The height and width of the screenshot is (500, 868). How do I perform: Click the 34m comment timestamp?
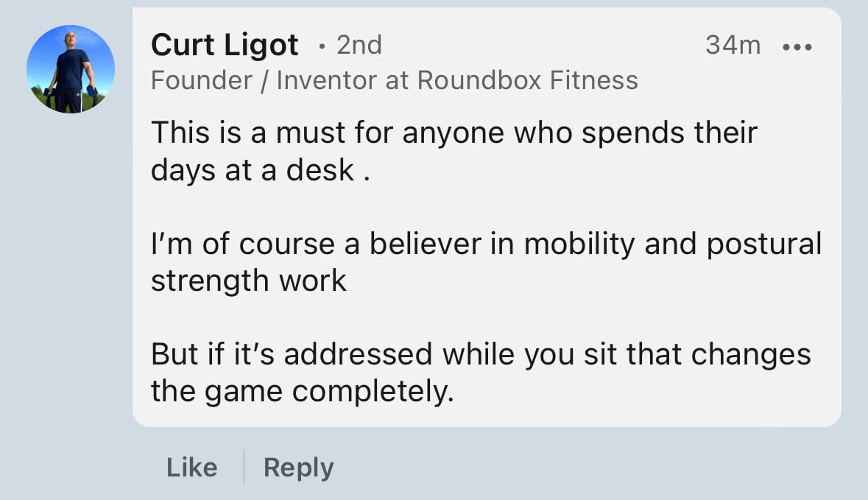pyautogui.click(x=733, y=45)
